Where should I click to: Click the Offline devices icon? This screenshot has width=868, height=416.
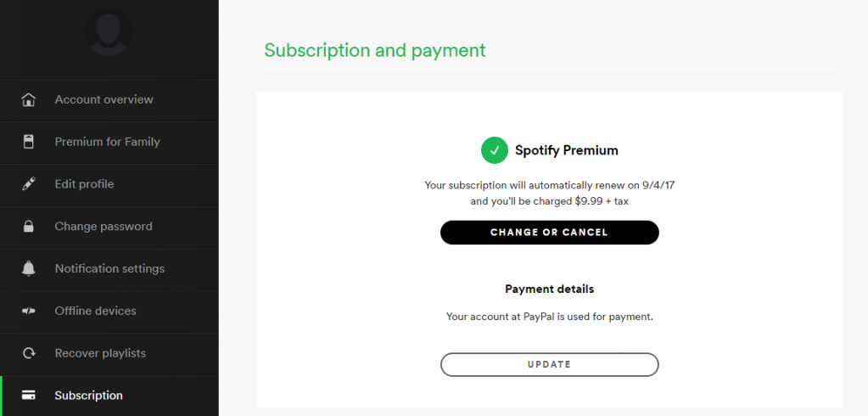29,311
